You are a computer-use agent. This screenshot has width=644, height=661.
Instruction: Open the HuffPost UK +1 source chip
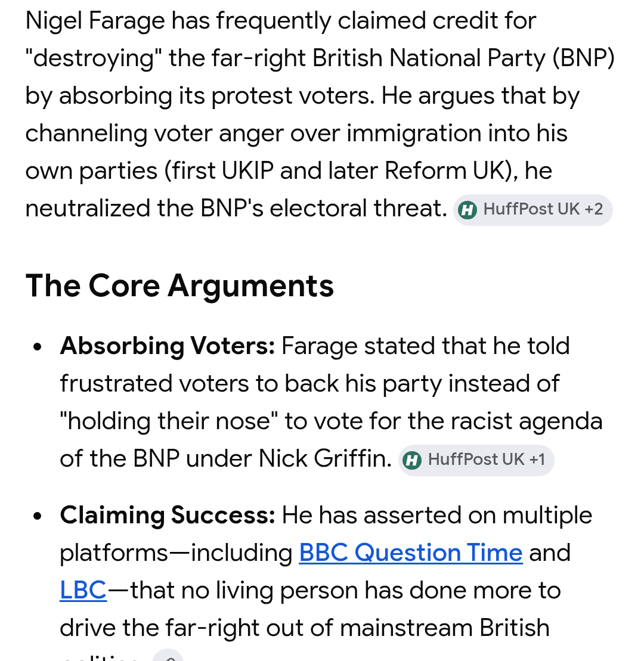tap(476, 460)
